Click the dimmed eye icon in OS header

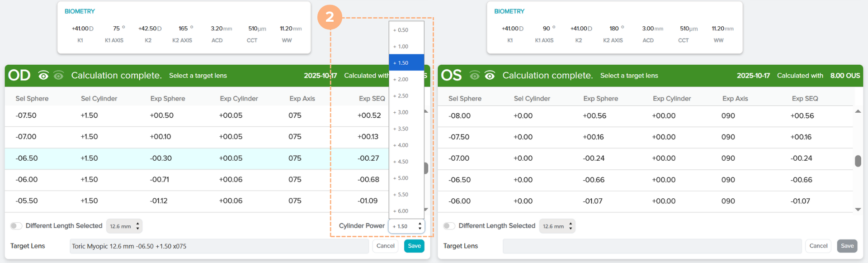point(474,76)
